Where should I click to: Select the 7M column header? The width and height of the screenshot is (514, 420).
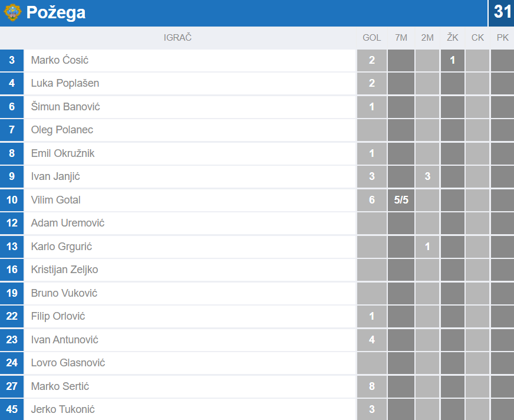pyautogui.click(x=401, y=38)
